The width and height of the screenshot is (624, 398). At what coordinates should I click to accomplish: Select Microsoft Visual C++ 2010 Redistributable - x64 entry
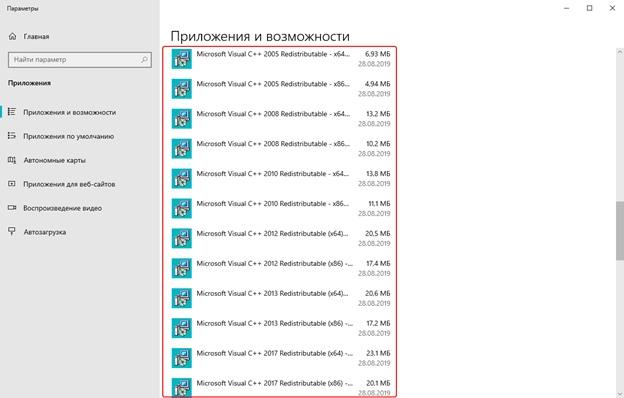pyautogui.click(x=280, y=178)
